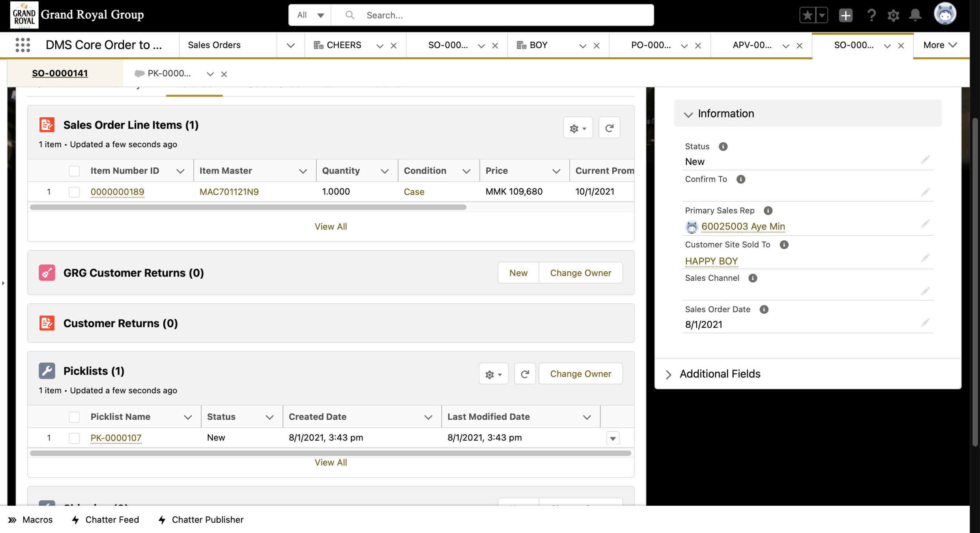The height and width of the screenshot is (533, 980).
Task: Open row actions dropdown for PK-0000107
Action: click(613, 438)
